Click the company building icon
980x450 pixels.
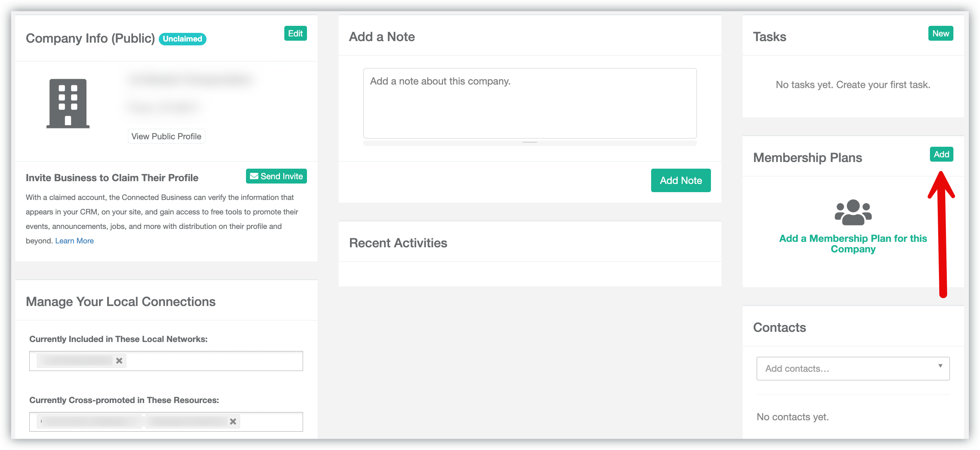(x=68, y=103)
